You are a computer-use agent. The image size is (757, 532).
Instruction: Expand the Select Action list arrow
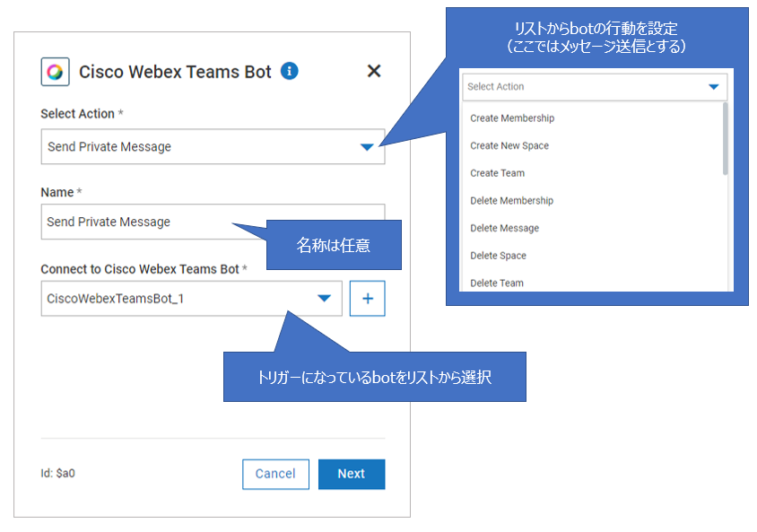click(x=714, y=87)
